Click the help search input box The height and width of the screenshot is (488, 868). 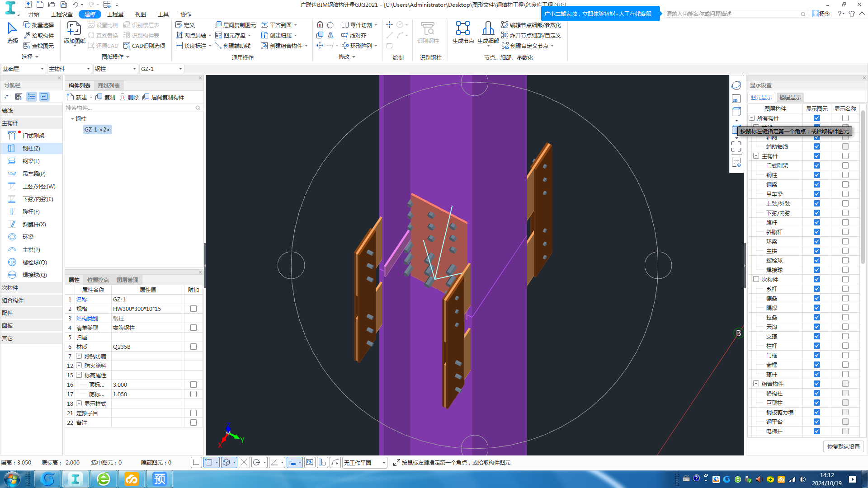[736, 14]
